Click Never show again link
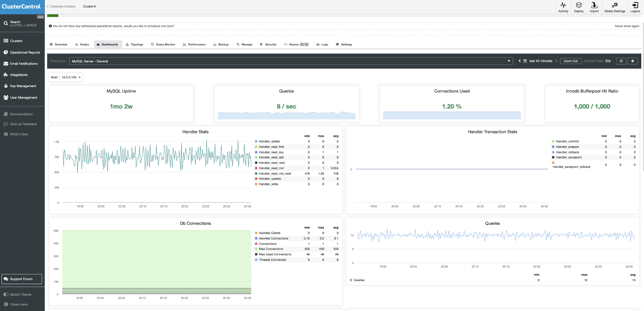Screen dimensions: 644x311 [627, 26]
